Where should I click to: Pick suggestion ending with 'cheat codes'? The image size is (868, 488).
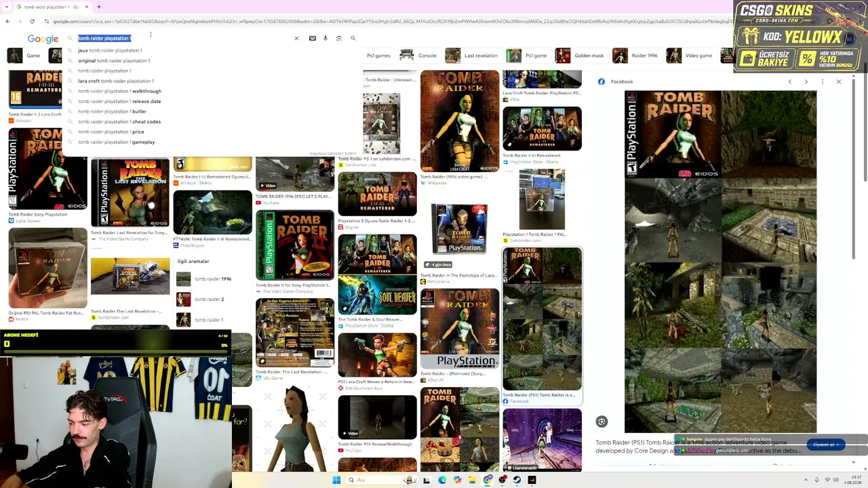coord(119,121)
